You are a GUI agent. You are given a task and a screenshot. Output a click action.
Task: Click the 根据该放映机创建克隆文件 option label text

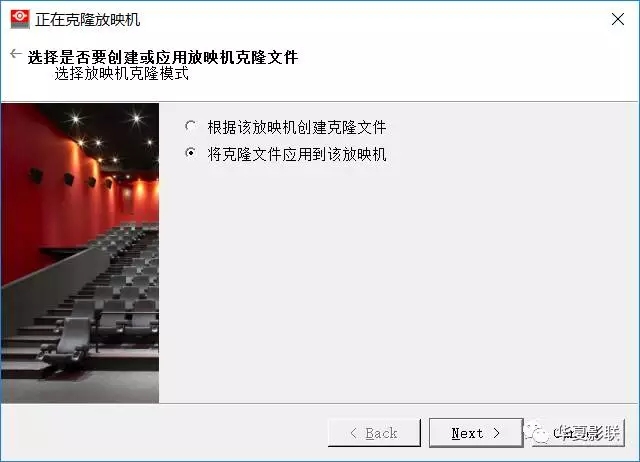(297, 127)
